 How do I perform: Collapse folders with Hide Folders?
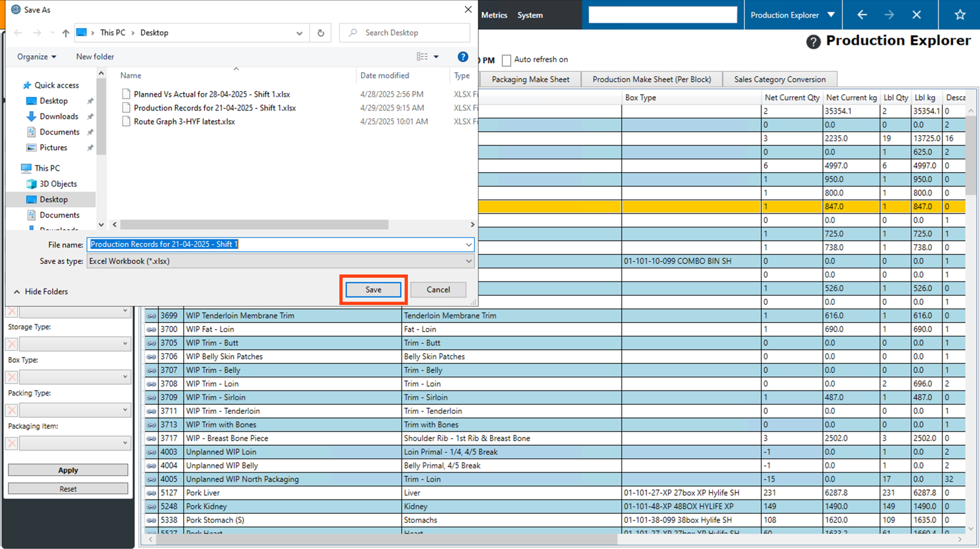41,292
